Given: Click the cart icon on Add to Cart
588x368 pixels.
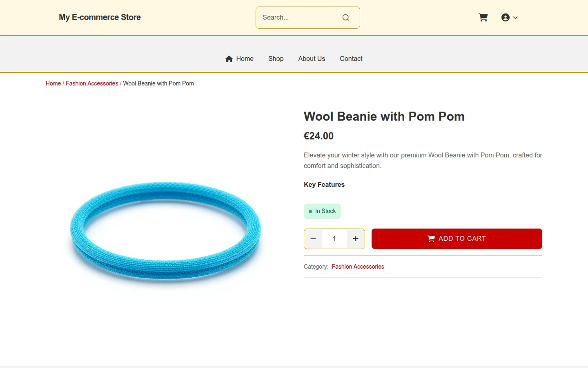Looking at the screenshot, I should click(x=431, y=239).
